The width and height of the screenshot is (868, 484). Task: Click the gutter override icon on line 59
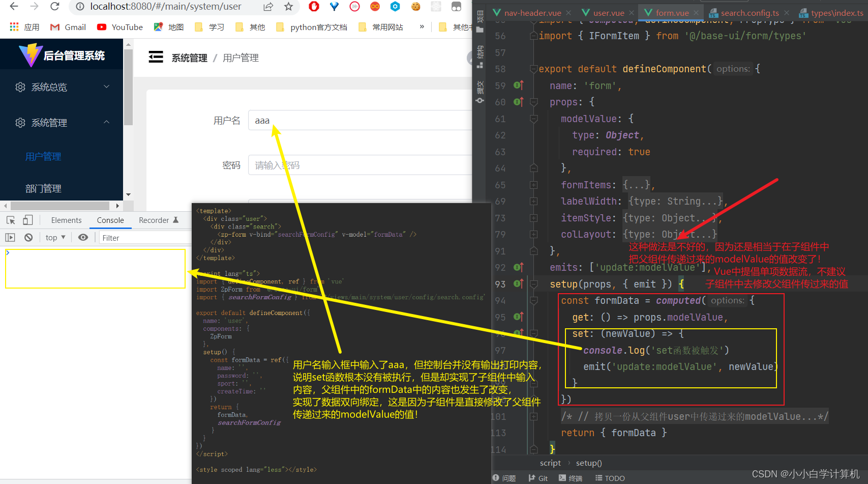tap(518, 86)
